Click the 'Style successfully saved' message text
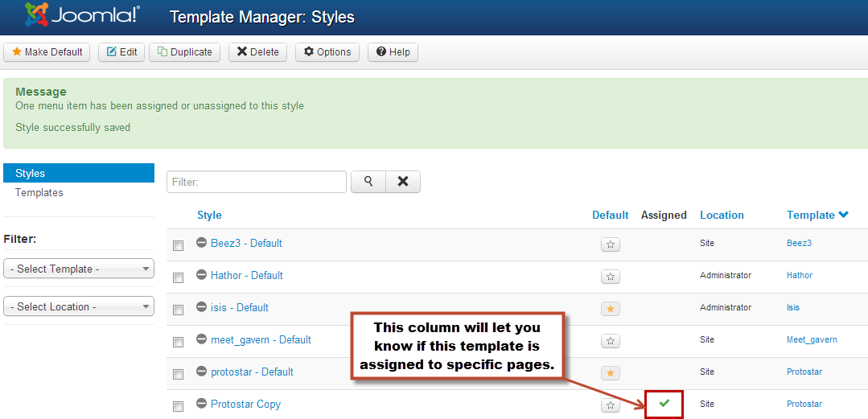 pyautogui.click(x=73, y=128)
